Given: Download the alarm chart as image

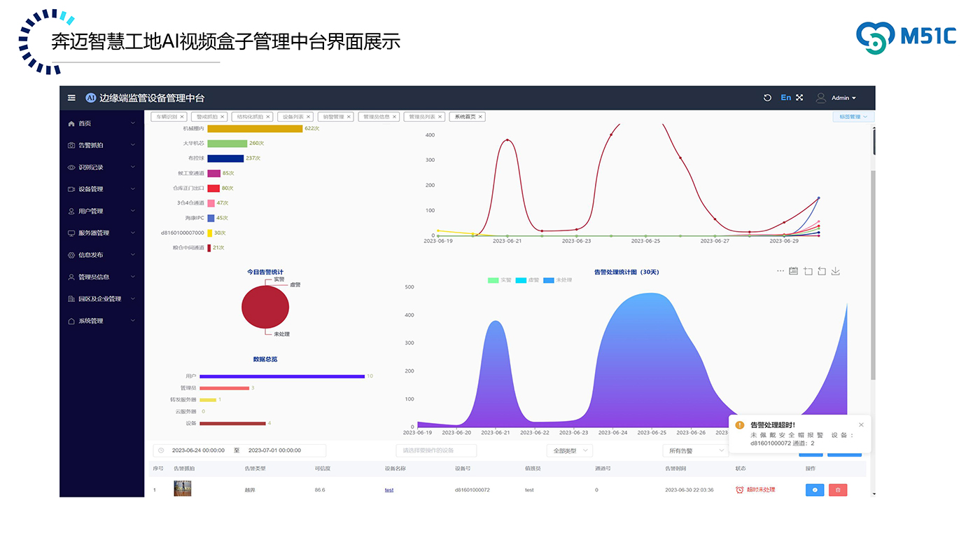Looking at the screenshot, I should pyautogui.click(x=835, y=271).
